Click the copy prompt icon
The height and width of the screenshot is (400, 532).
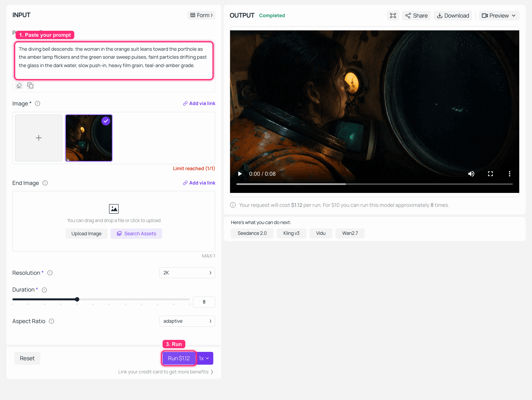pos(30,86)
